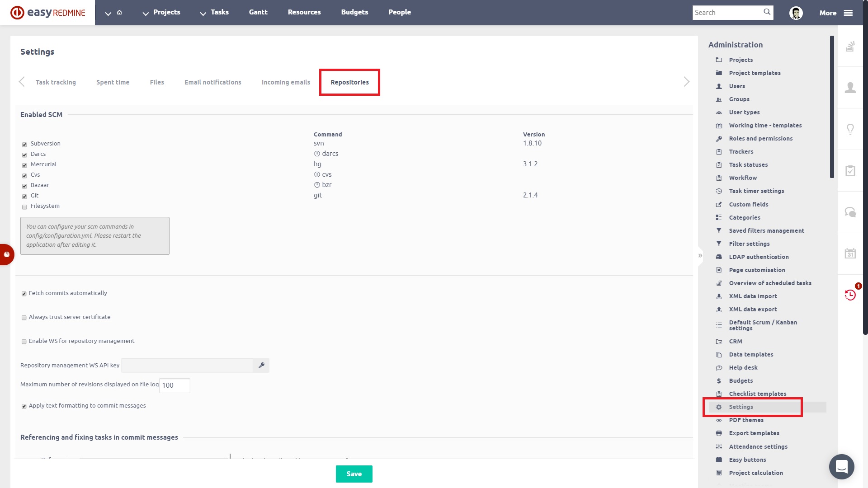Screen dimensions: 868x488
Task: Expand the Tasks dropdown chevron
Action: click(x=203, y=14)
